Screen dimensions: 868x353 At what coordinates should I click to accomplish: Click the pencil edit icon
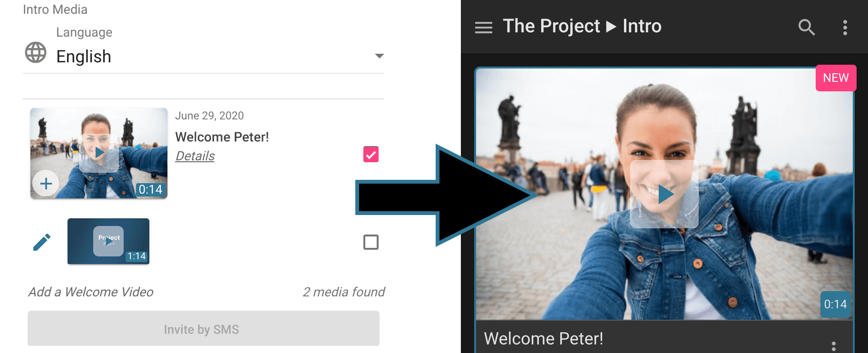click(42, 242)
